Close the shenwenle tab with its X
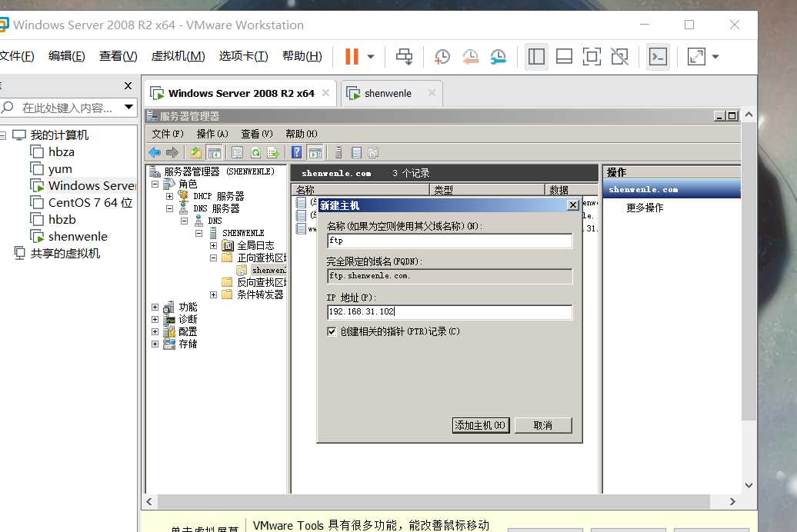Image resolution: width=797 pixels, height=532 pixels. point(432,92)
